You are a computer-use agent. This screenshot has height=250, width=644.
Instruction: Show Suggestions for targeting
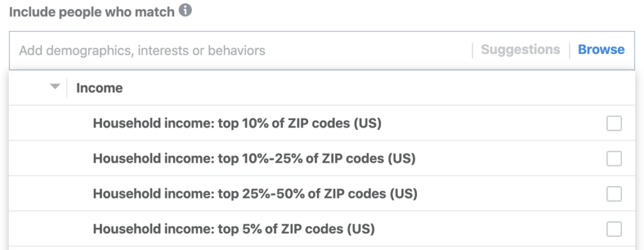(520, 50)
